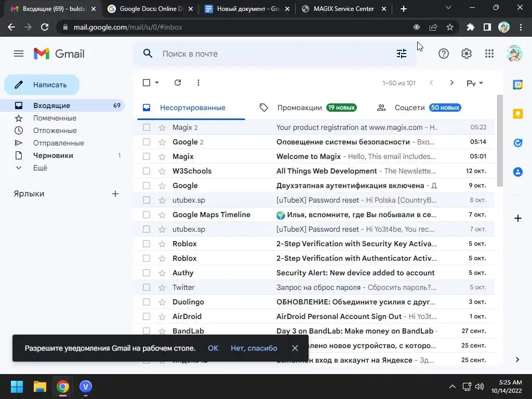Open the More actions three-dot menu
This screenshot has height=399, width=532.
coord(198,83)
